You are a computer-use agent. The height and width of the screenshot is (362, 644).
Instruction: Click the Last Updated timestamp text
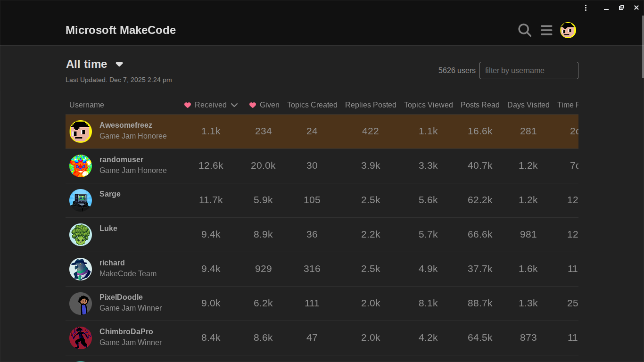pyautogui.click(x=119, y=80)
